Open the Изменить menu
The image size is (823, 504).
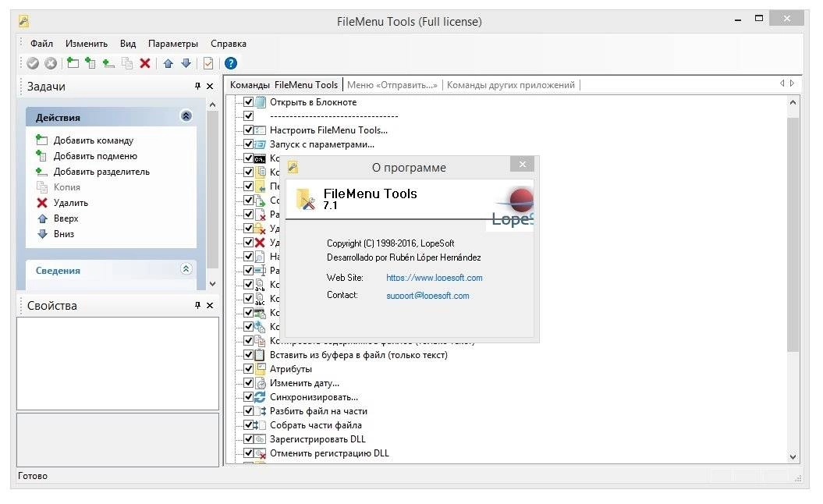[x=86, y=44]
